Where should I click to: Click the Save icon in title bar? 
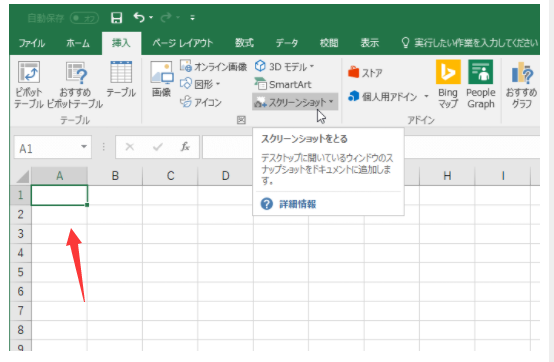tap(116, 17)
